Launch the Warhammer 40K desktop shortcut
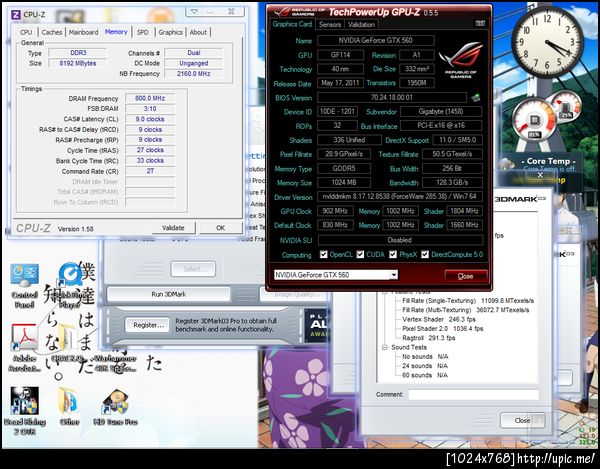This screenshot has width=600, height=469. click(x=115, y=363)
